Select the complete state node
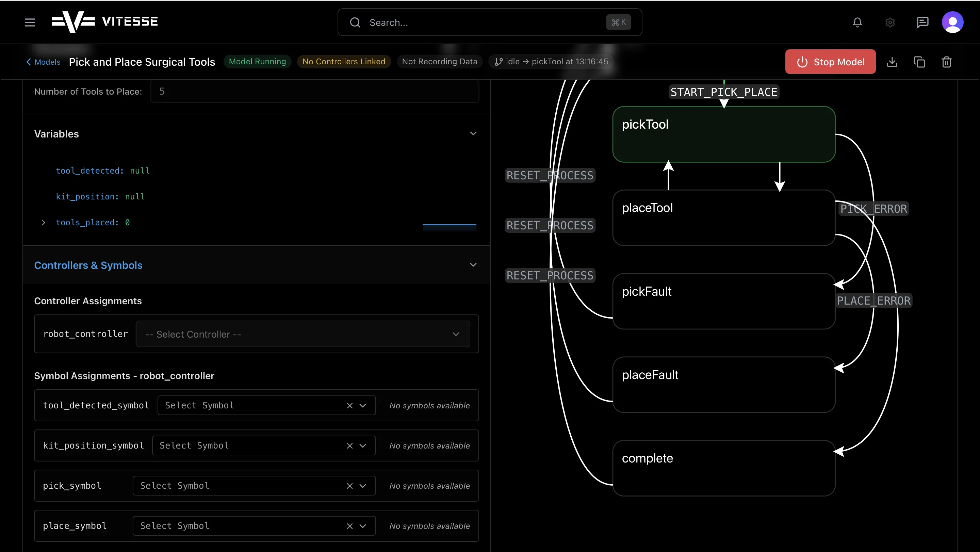980x552 pixels. [x=723, y=468]
